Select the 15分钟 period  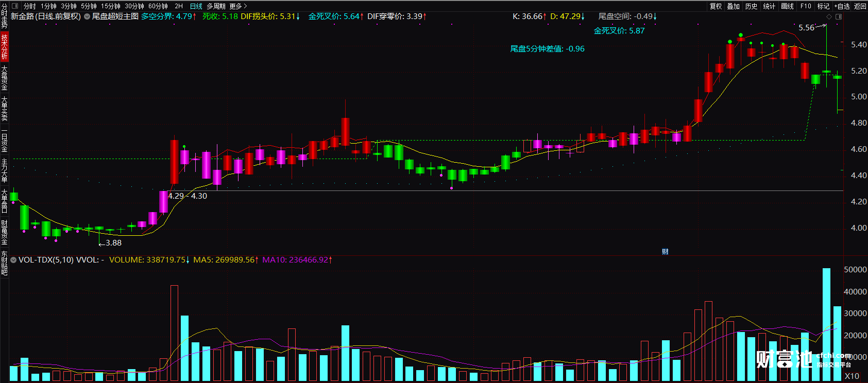pos(110,6)
